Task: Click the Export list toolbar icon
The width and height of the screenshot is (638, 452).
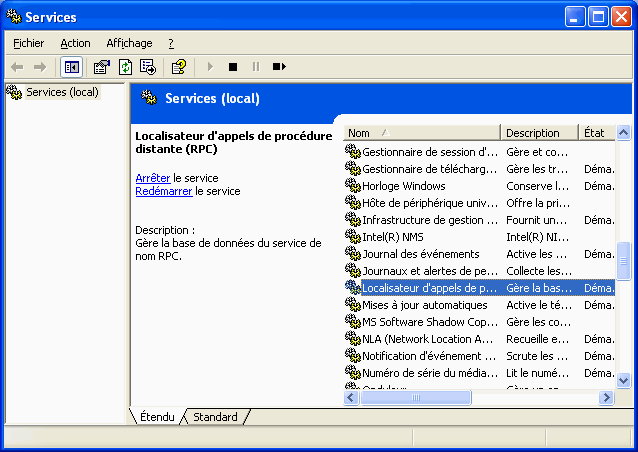Action: pos(148,67)
